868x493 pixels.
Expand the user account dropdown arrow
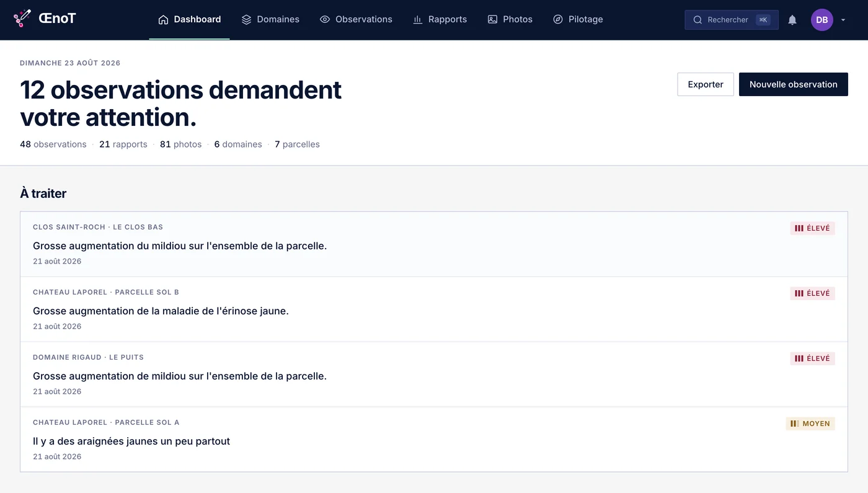point(843,20)
